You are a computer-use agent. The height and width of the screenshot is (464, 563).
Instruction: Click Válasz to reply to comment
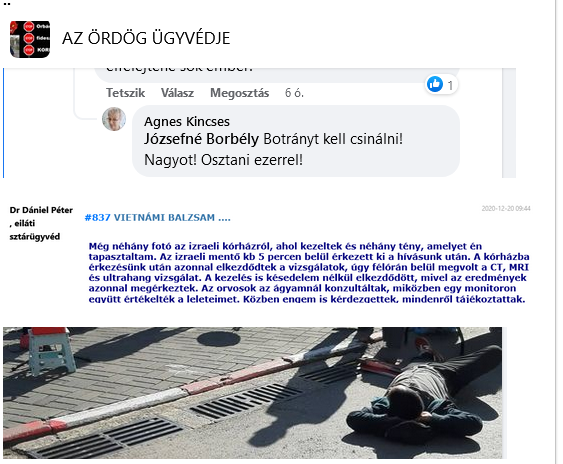(x=177, y=93)
